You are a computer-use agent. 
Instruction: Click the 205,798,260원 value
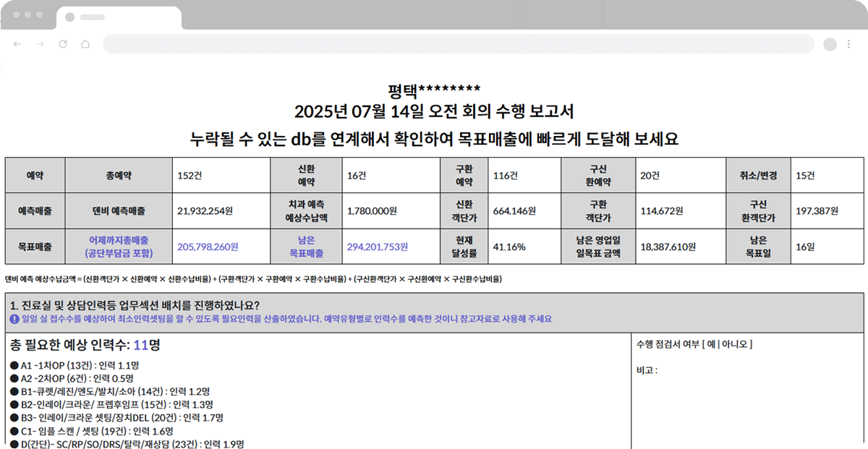point(208,247)
